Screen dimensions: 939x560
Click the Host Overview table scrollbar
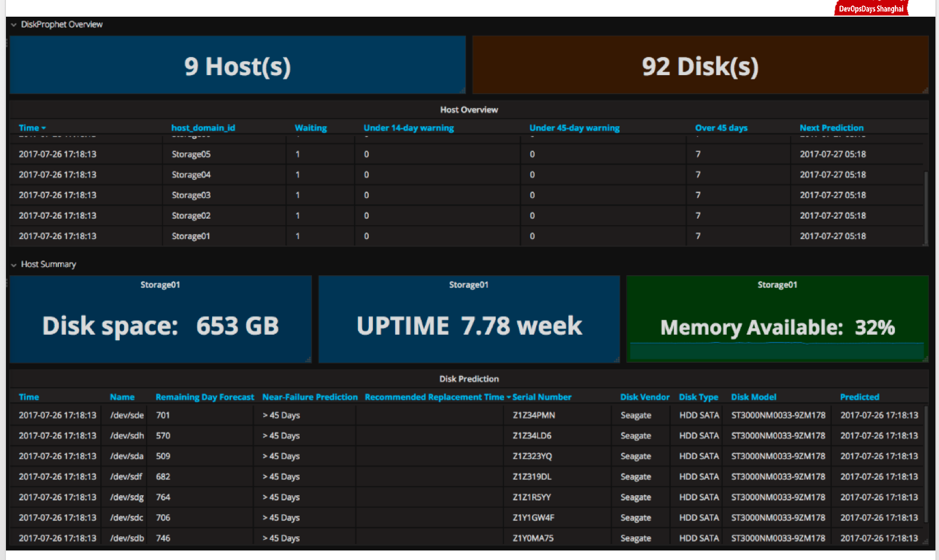pyautogui.click(x=925, y=208)
